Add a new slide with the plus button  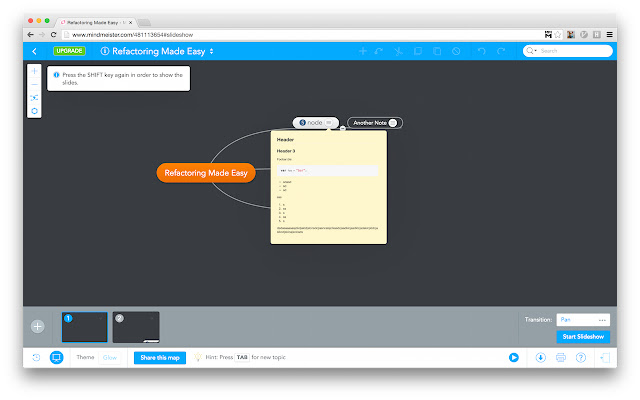point(38,326)
